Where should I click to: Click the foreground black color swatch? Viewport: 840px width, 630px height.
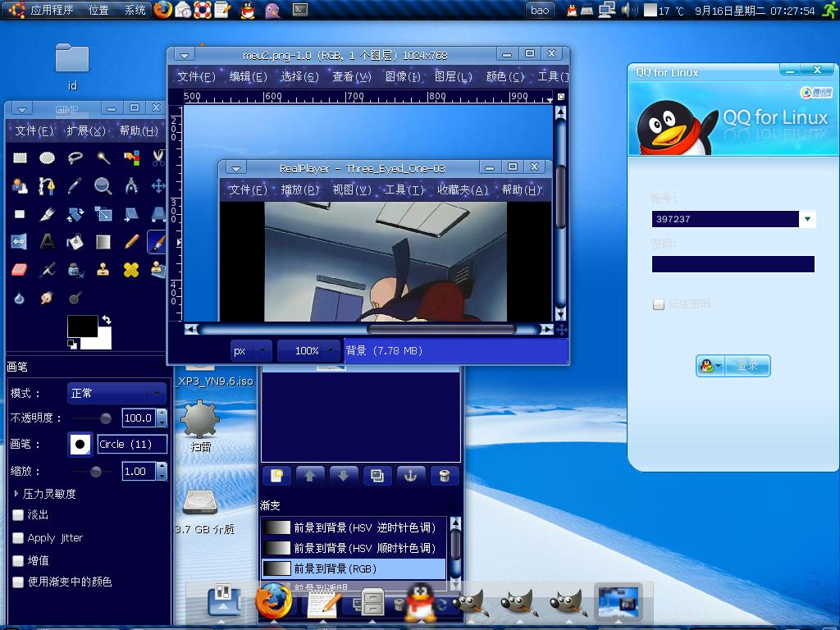(x=82, y=326)
